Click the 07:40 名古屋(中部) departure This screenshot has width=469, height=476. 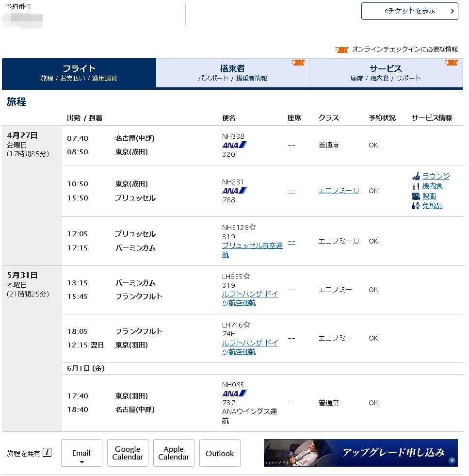(x=111, y=138)
